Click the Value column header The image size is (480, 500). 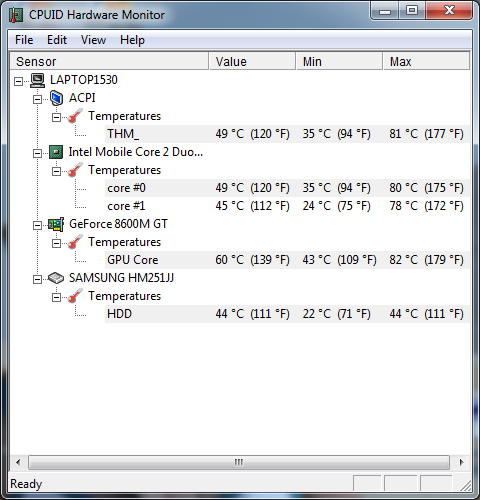[x=252, y=61]
